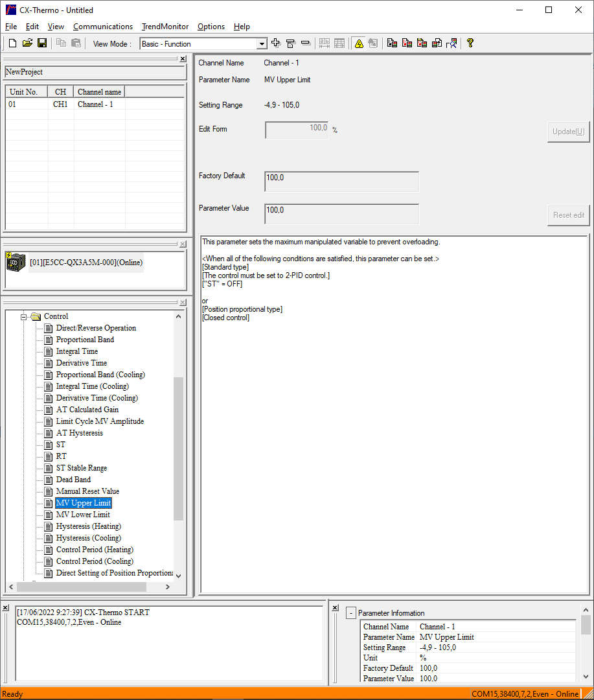Click the Copy toolbar icon
Screen dimensions: 594x700
click(x=61, y=43)
